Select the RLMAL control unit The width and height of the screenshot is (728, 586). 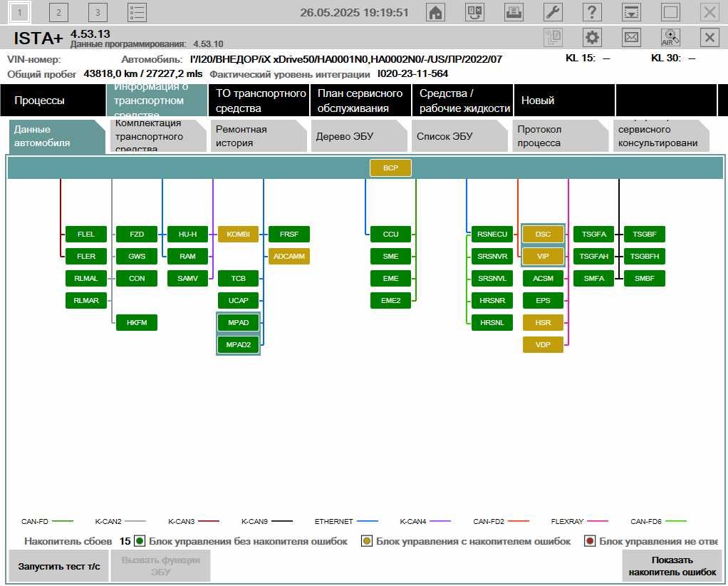pyautogui.click(x=86, y=278)
